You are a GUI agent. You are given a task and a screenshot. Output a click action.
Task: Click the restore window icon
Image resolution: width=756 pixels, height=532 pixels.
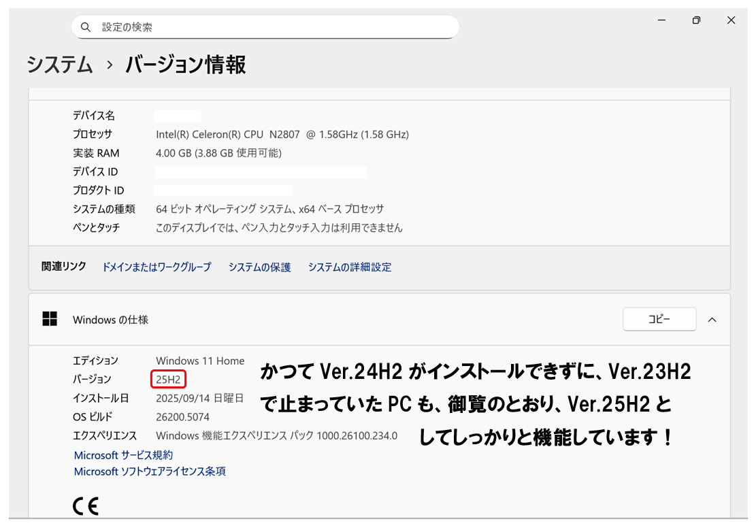696,20
